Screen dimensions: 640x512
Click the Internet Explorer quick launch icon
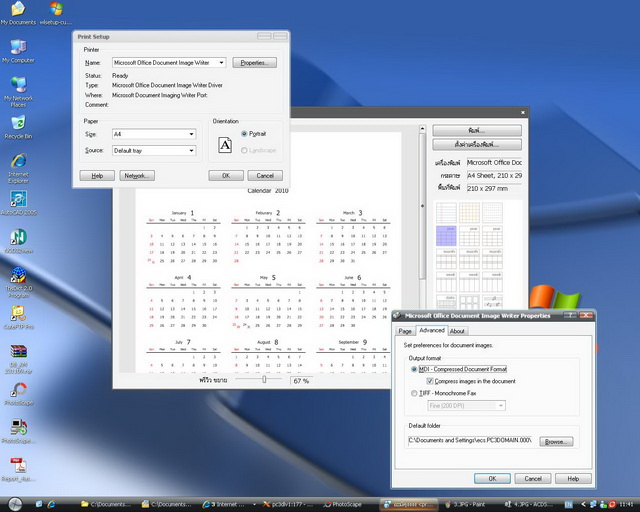(51, 504)
